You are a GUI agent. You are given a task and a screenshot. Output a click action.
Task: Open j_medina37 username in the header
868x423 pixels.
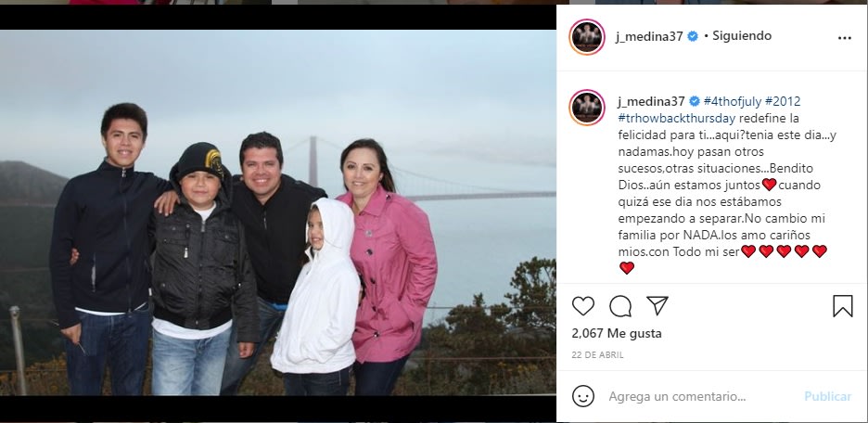click(649, 36)
